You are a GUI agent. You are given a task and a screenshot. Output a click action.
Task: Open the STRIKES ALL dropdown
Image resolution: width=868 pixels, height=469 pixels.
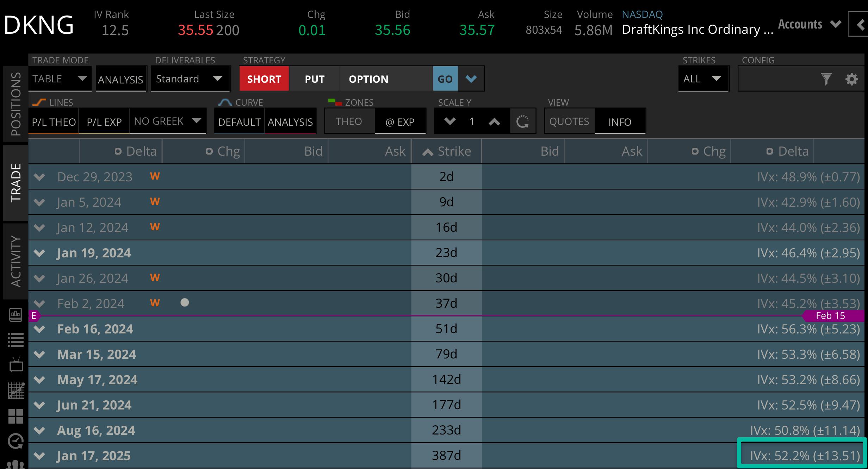tap(703, 79)
